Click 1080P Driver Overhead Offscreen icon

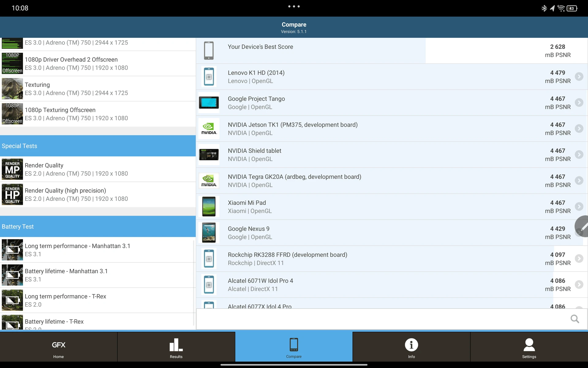click(12, 63)
